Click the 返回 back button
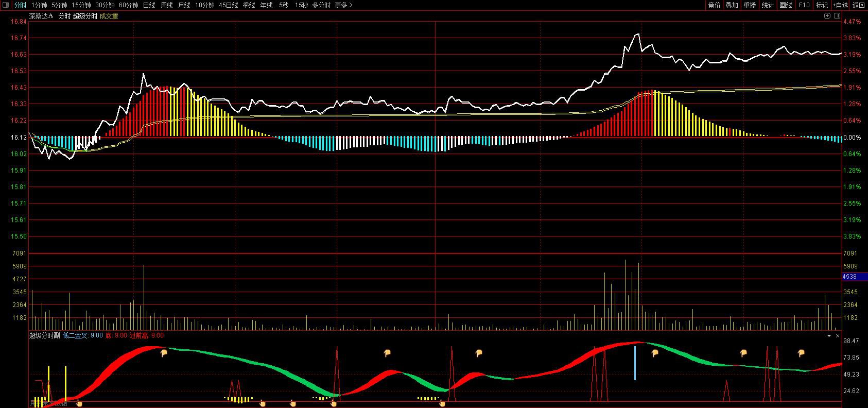 (859, 5)
